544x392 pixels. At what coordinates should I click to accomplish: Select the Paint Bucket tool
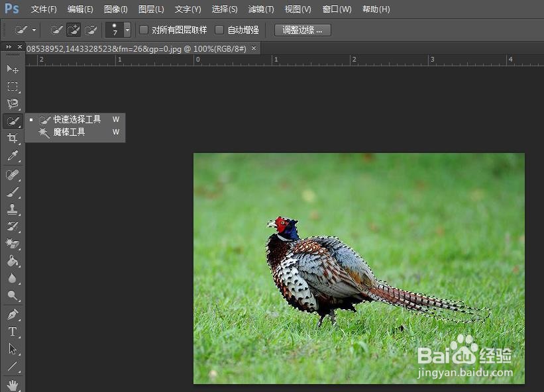point(13,261)
